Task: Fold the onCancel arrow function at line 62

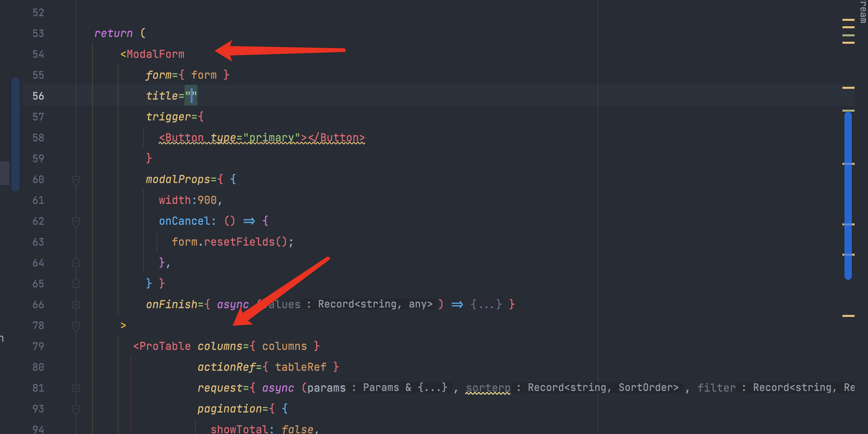Action: point(76,222)
